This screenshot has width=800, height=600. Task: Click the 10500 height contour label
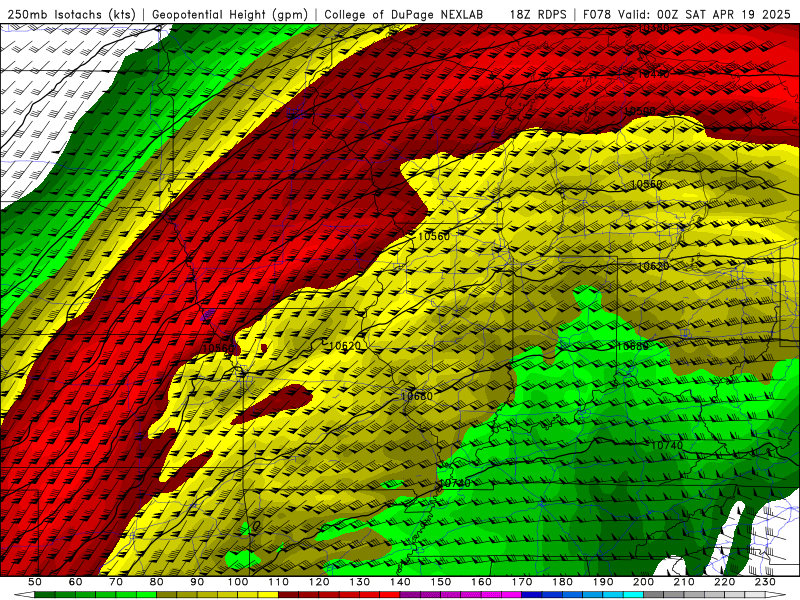point(640,111)
